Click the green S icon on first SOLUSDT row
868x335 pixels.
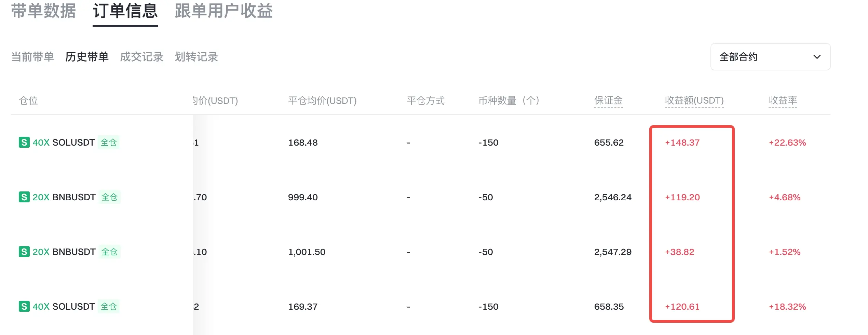(x=24, y=142)
